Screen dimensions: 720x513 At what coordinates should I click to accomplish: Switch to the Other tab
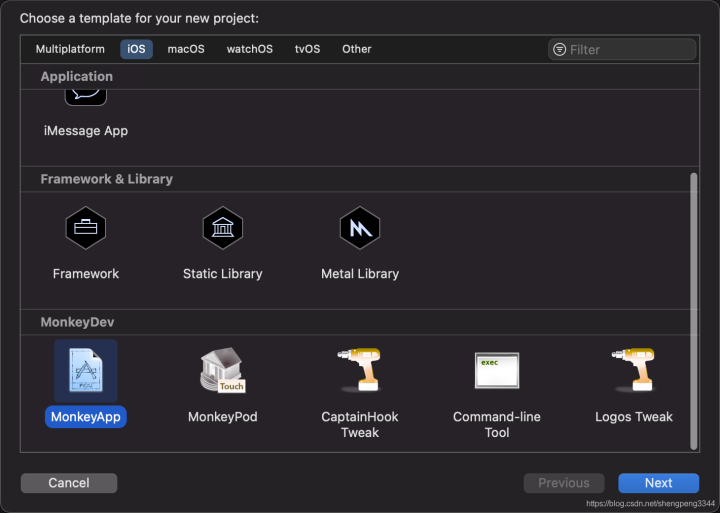click(x=357, y=49)
